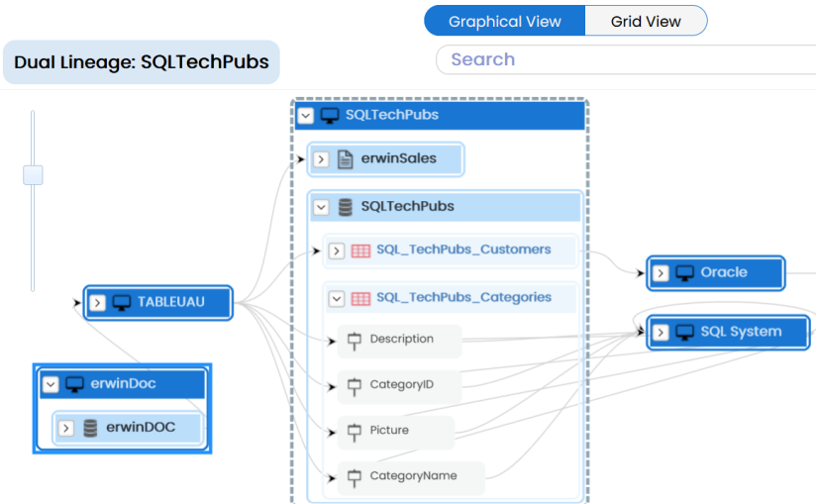Select the SQLTechPubs system header label
The width and height of the screenshot is (816, 504).
coord(392,115)
